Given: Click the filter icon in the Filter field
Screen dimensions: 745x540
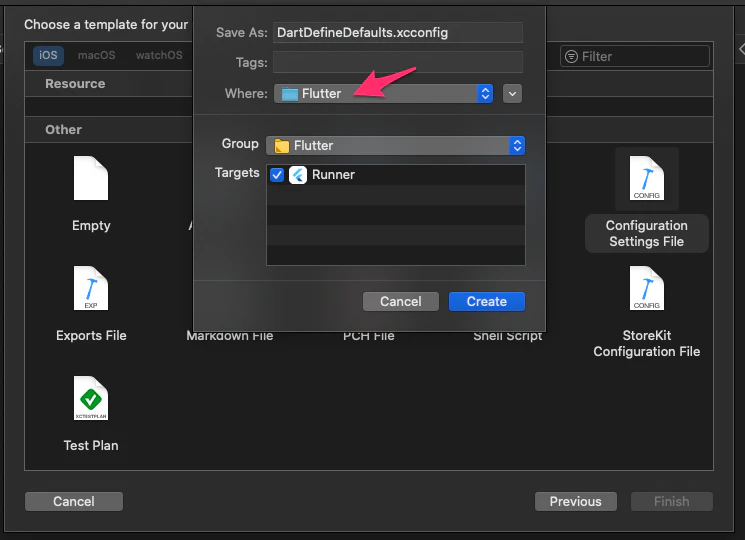Looking at the screenshot, I should pos(571,57).
